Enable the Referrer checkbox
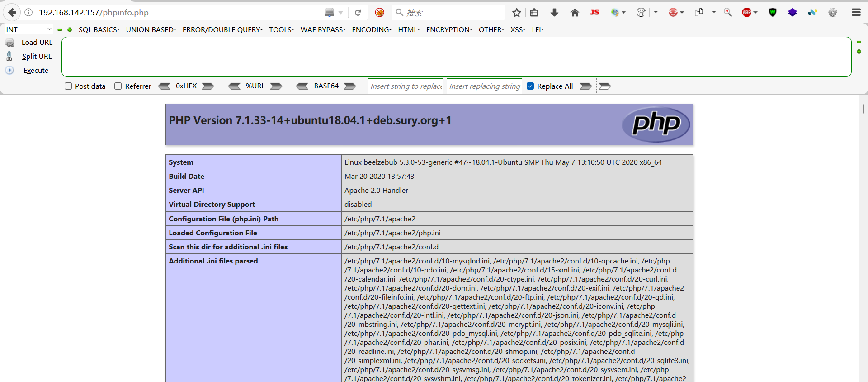This screenshot has width=868, height=382. click(118, 86)
